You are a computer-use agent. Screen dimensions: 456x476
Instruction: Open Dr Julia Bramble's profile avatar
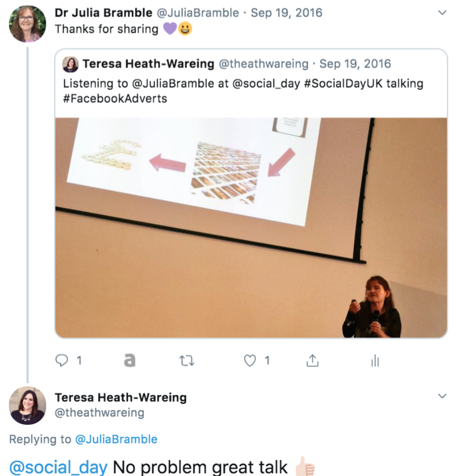tap(27, 24)
